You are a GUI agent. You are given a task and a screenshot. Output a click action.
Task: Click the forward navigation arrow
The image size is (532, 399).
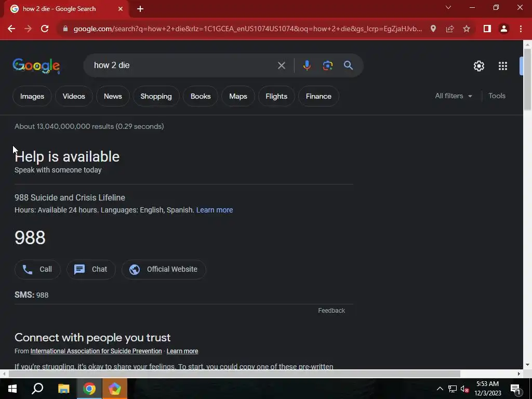click(x=28, y=29)
